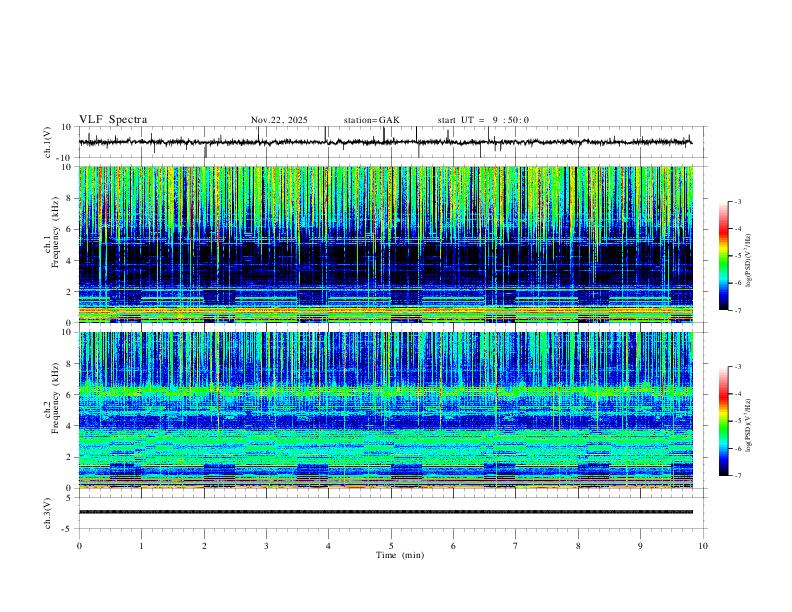The image size is (792, 612).
Task: Click the ch.1 voltage waveform trace
Action: [x=385, y=142]
